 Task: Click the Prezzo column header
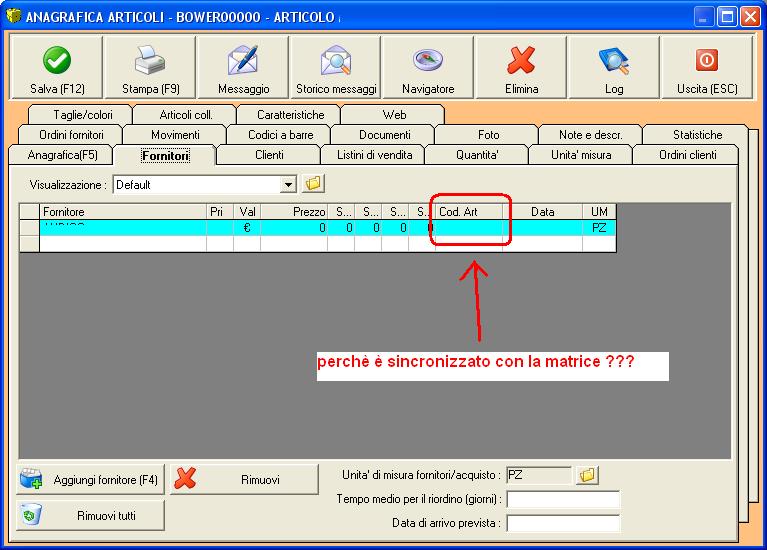[294, 212]
